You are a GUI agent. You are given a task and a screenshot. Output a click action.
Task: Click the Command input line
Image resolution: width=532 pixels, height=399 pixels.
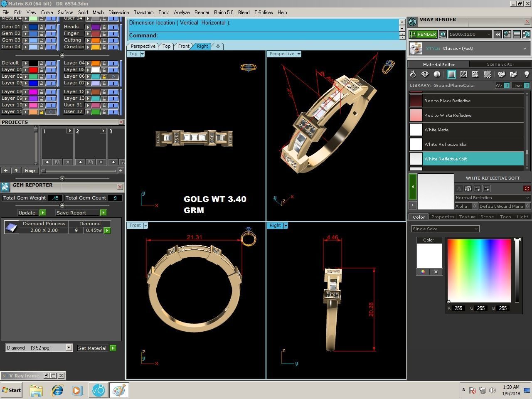(x=263, y=36)
